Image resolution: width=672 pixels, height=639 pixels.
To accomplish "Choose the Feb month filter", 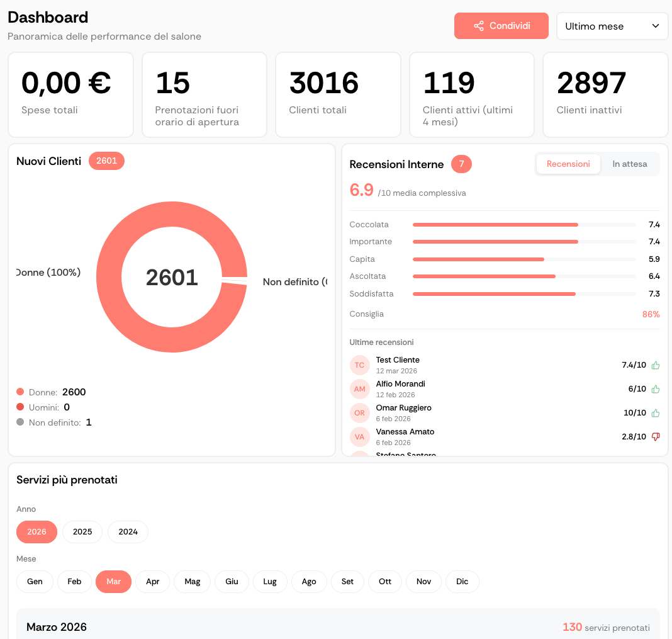I will [74, 582].
